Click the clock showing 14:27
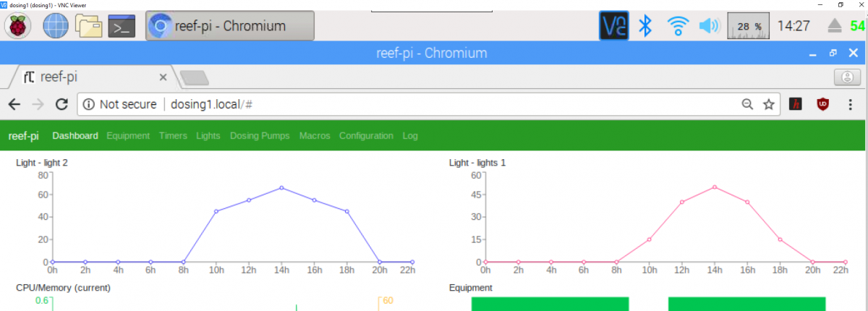Viewport: 868px width, 311px height. coord(793,27)
